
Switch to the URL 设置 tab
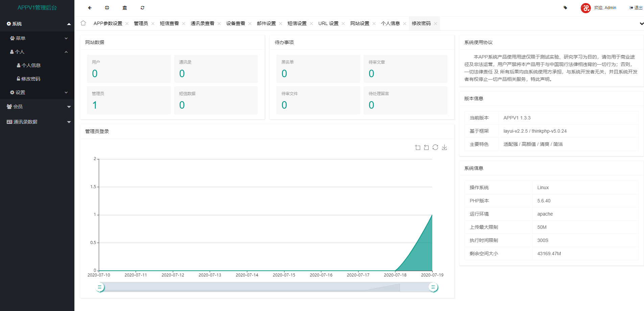pos(328,23)
